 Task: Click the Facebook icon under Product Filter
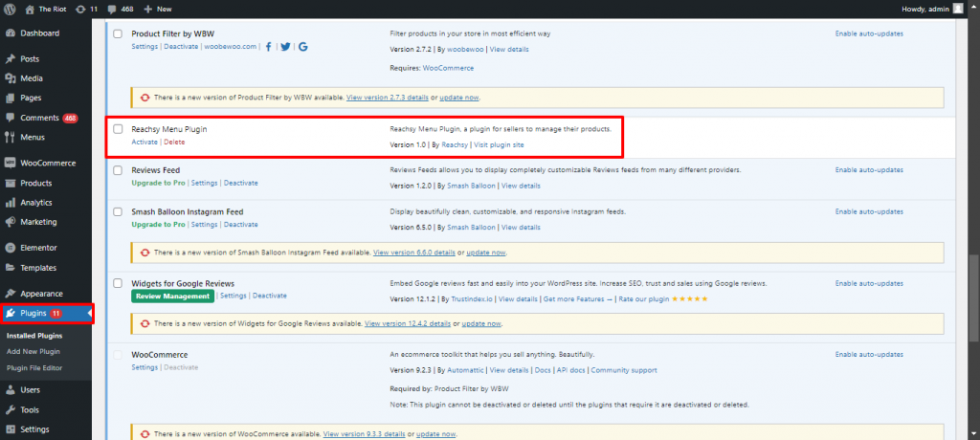[269, 46]
